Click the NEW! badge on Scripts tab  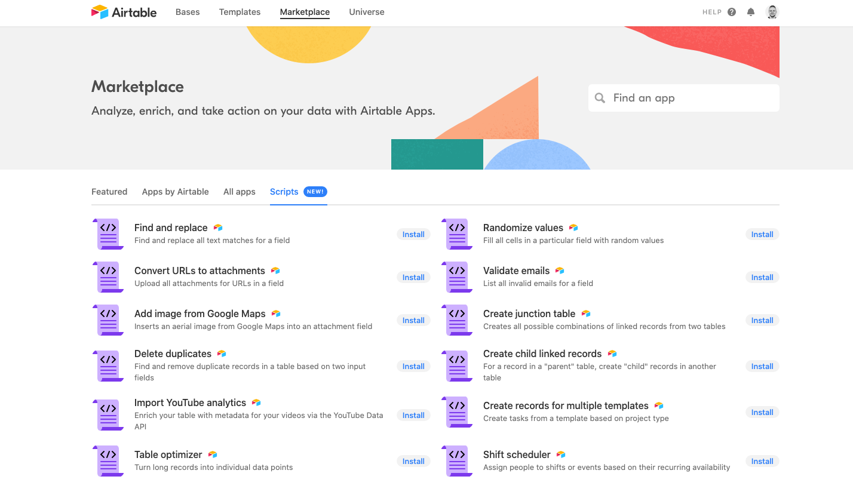pos(315,192)
